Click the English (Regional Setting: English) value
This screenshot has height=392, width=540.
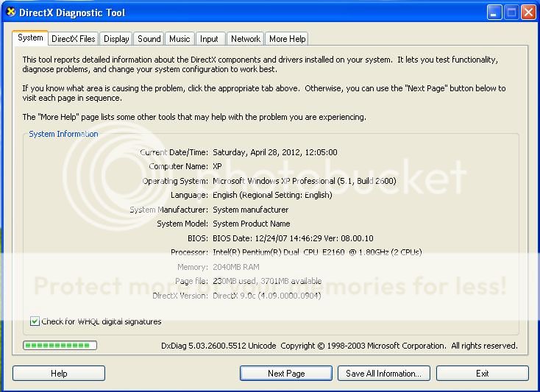tap(272, 195)
